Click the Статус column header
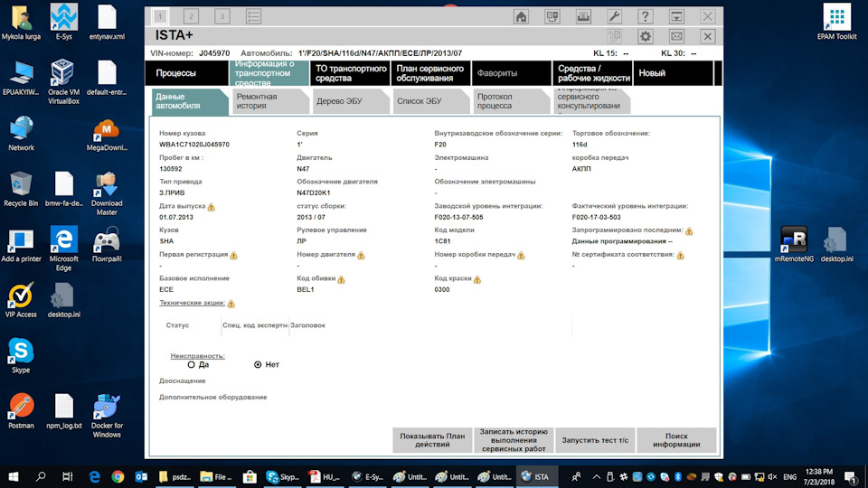This screenshot has width=868, height=488. coord(177,325)
